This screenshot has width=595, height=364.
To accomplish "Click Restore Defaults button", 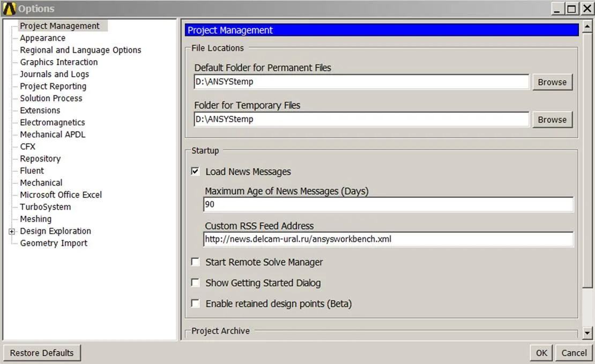I will pyautogui.click(x=42, y=353).
